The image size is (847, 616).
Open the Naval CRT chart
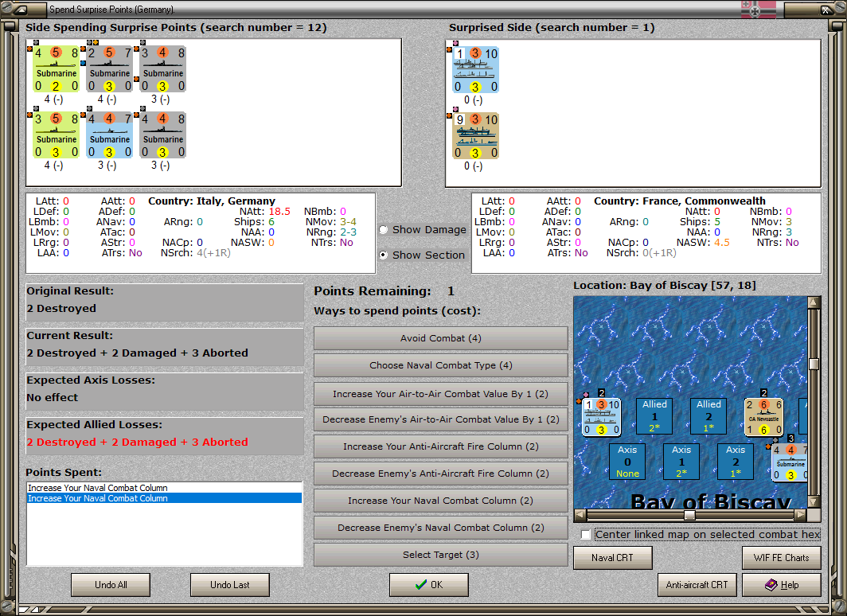[613, 558]
